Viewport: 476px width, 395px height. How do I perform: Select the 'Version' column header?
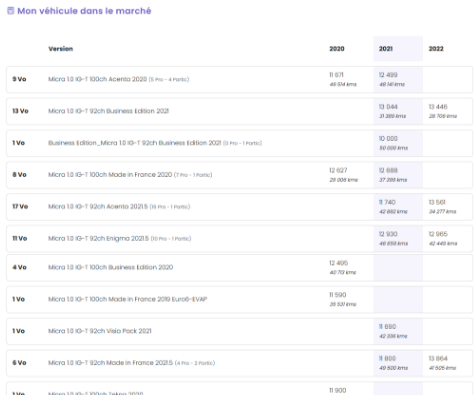click(61, 49)
